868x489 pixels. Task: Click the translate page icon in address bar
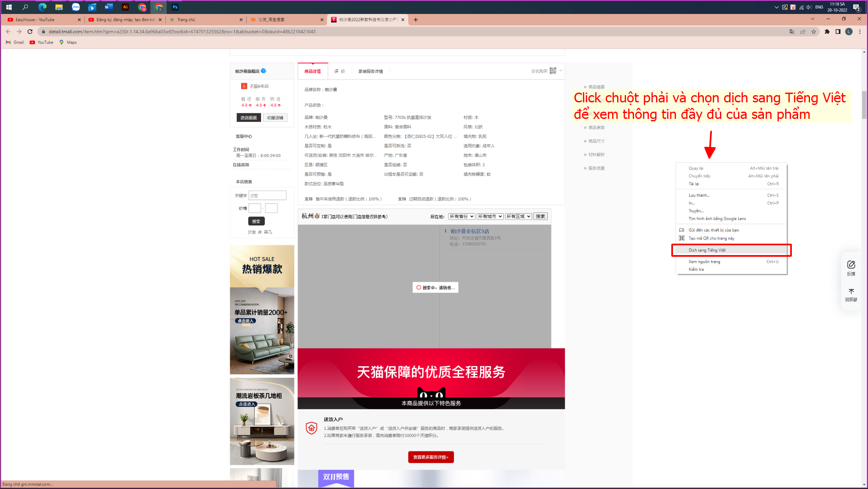pos(792,32)
